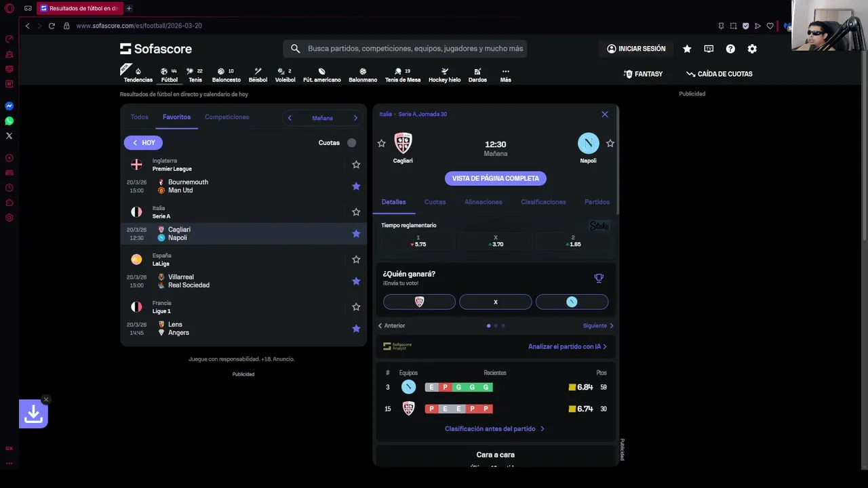Click the search field for partidos
Screen dimensions: 868x488
click(405, 49)
